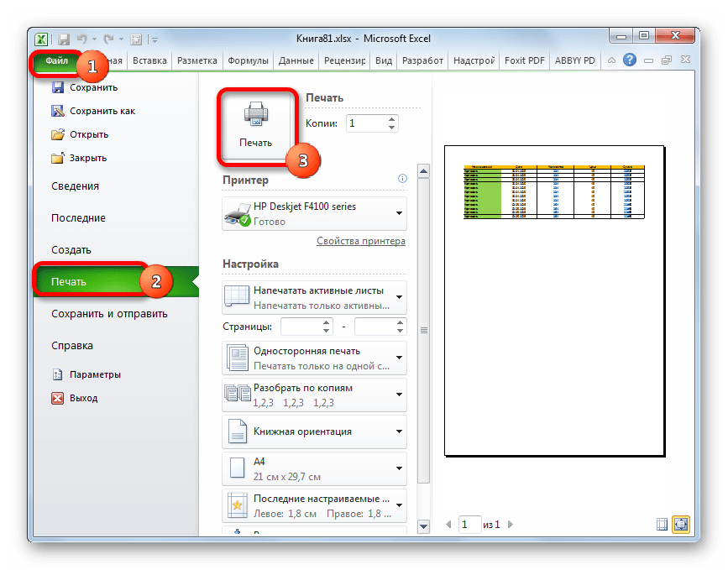Viewport: 728px width, 570px height.
Task: Click the Show Margins icon below preview
Action: click(x=662, y=524)
